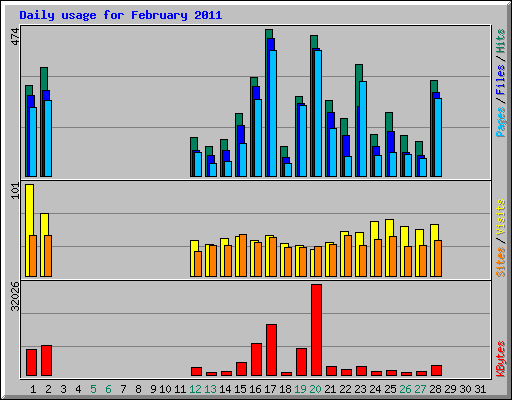Click the 32026 scale value

(15, 296)
